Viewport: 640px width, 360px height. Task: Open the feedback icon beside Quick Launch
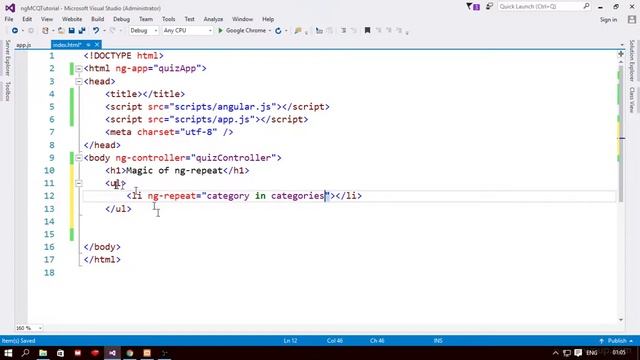(489, 7)
